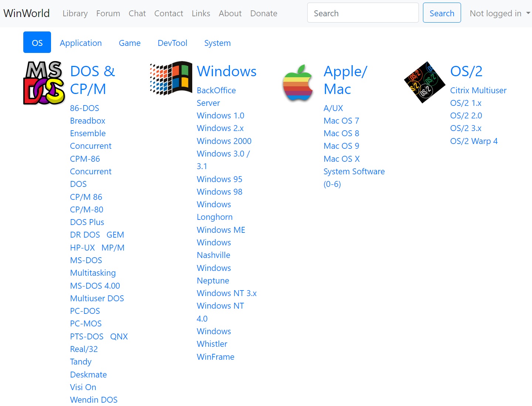Open the DR DOS link
This screenshot has width=532, height=406.
pyautogui.click(x=85, y=235)
